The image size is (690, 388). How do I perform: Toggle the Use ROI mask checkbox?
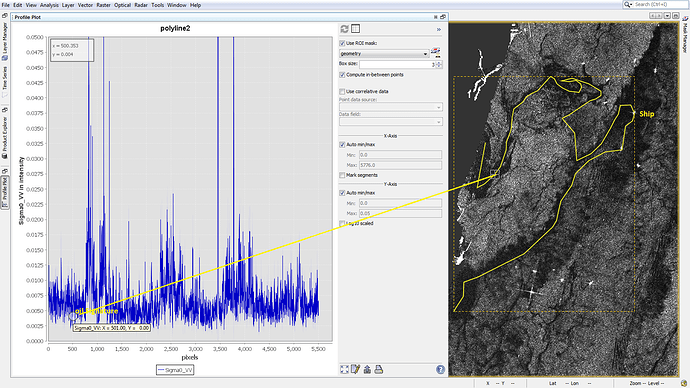pyautogui.click(x=342, y=43)
